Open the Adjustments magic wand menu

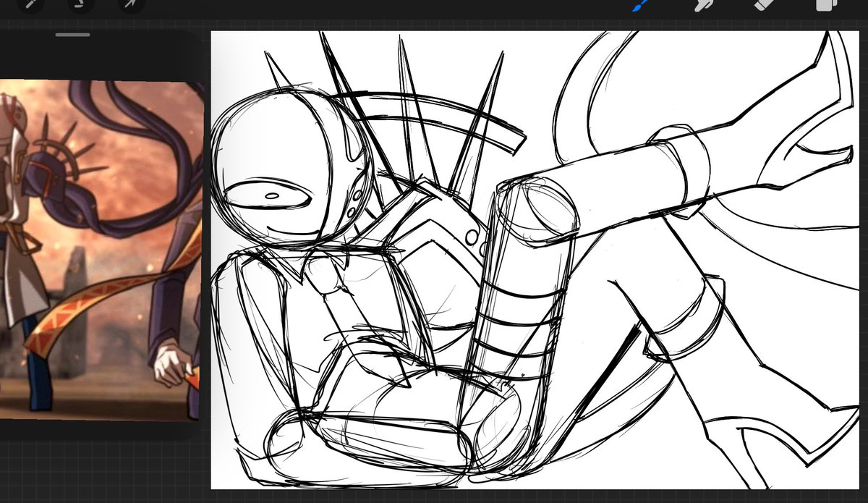(x=30, y=4)
